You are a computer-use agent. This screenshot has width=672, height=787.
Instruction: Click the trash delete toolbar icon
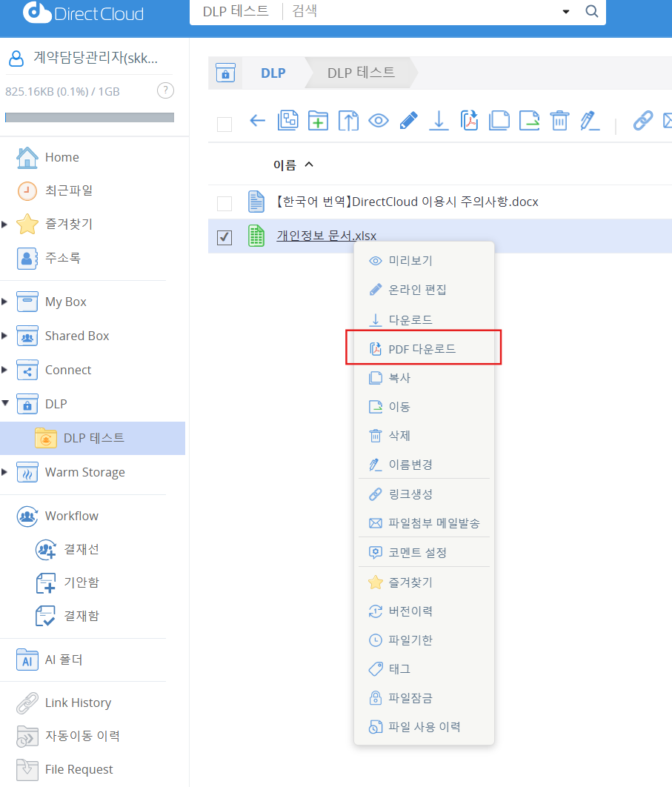pos(559,121)
